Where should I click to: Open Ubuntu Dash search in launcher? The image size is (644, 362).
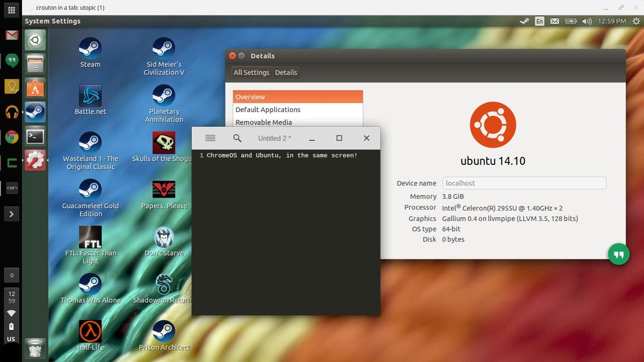pyautogui.click(x=35, y=40)
